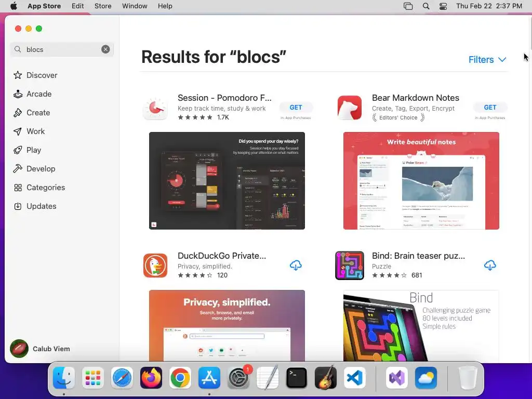The image size is (532, 399).
Task: Click the date and time in menu bar
Action: coord(489,6)
